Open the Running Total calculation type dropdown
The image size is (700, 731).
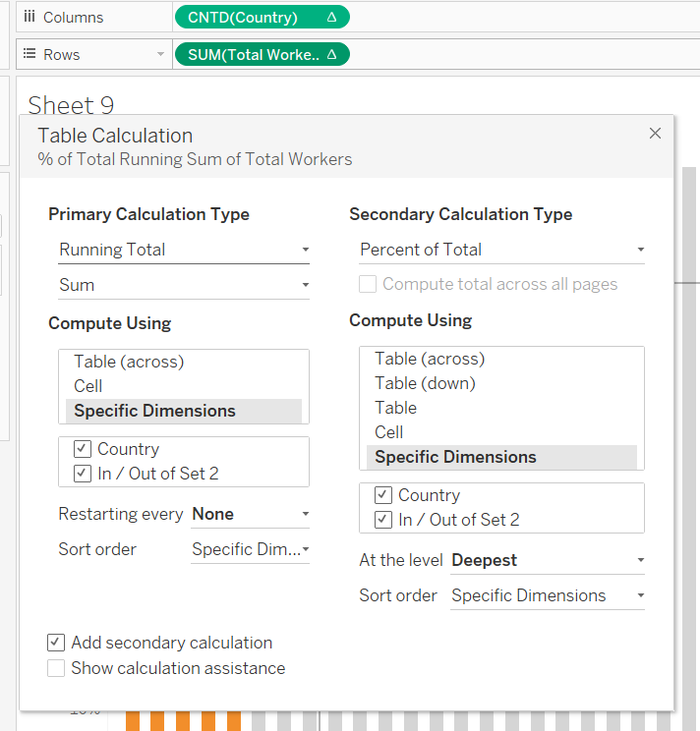point(184,250)
